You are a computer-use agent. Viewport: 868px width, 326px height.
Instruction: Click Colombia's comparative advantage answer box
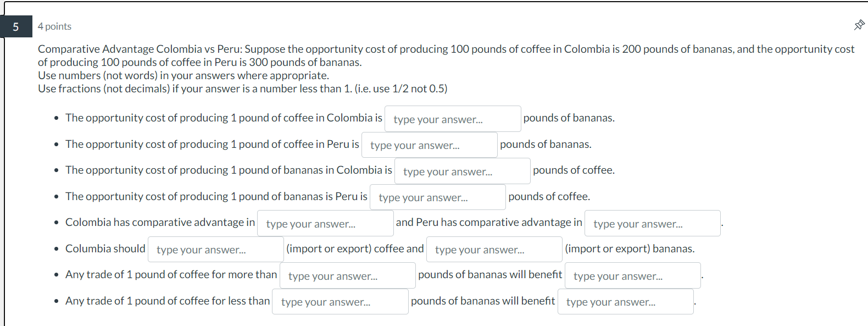tap(325, 223)
